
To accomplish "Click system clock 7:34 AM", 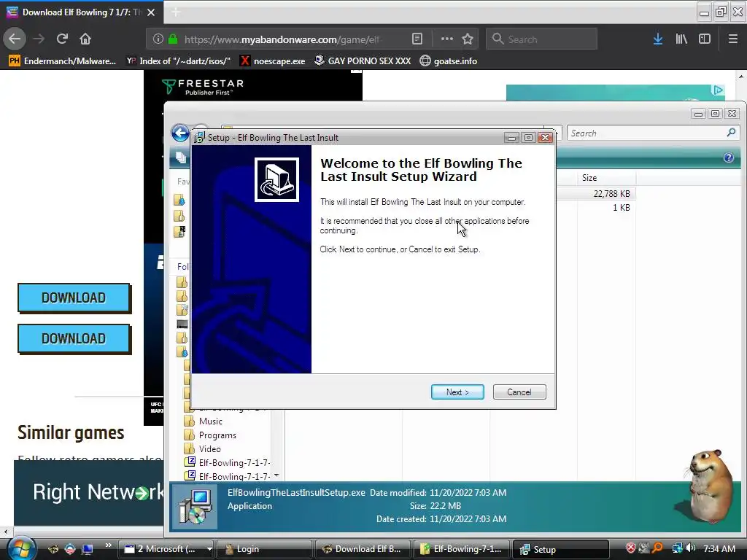I will click(719, 548).
